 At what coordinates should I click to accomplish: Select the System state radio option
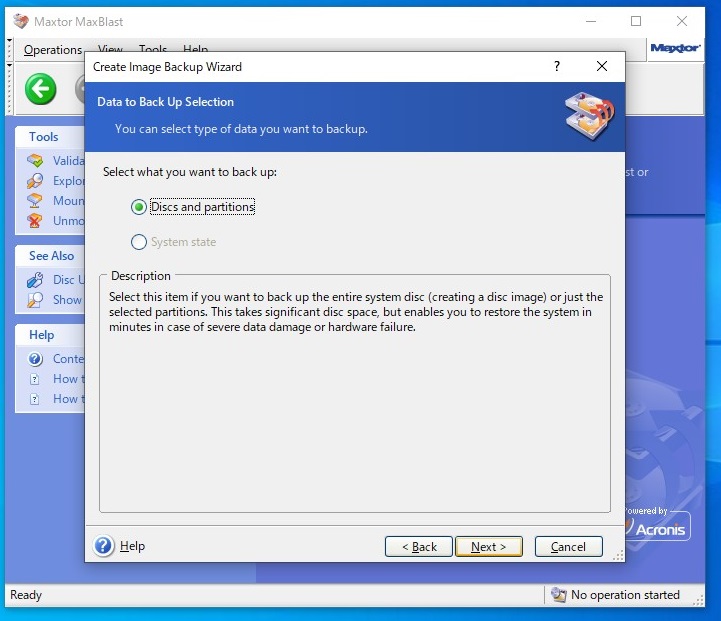(139, 242)
